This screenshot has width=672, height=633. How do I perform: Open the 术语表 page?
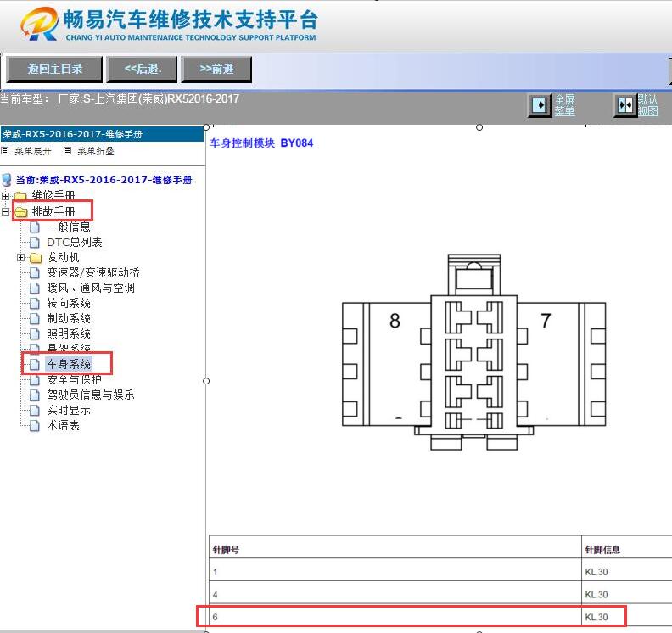click(x=63, y=426)
